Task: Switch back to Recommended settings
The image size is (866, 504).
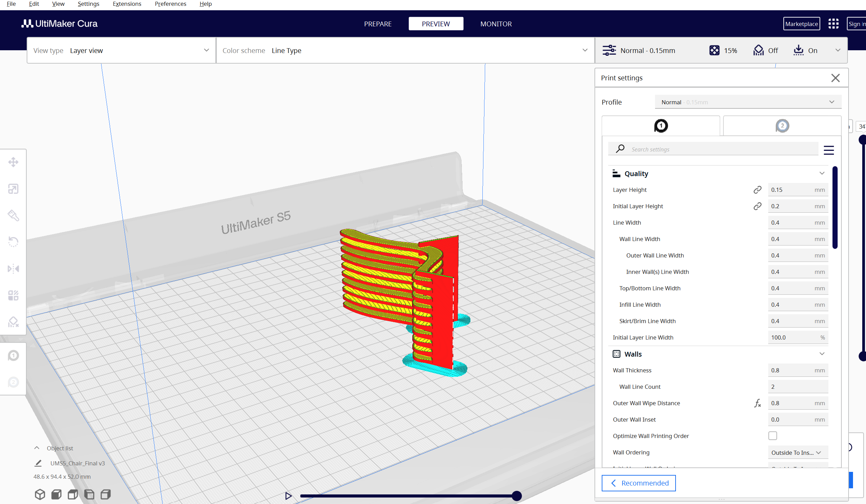Action: (x=639, y=483)
